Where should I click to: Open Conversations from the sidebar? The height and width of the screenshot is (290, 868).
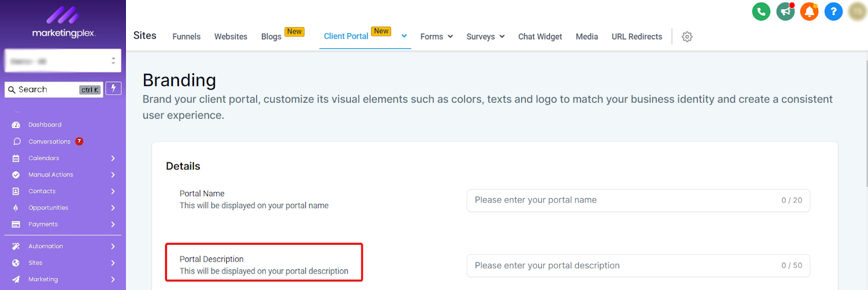(49, 141)
